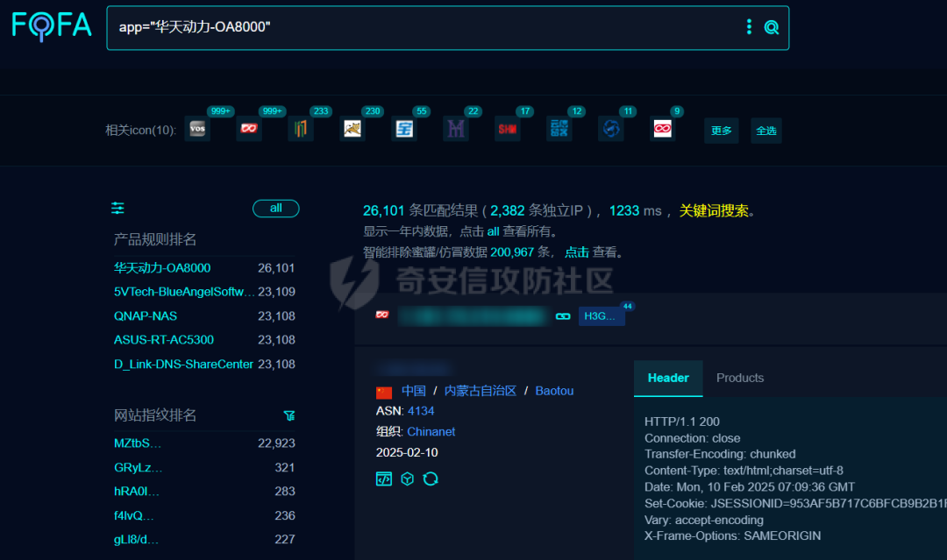947x560 pixels.
Task: Click the 中国 country link
Action: pos(414,391)
